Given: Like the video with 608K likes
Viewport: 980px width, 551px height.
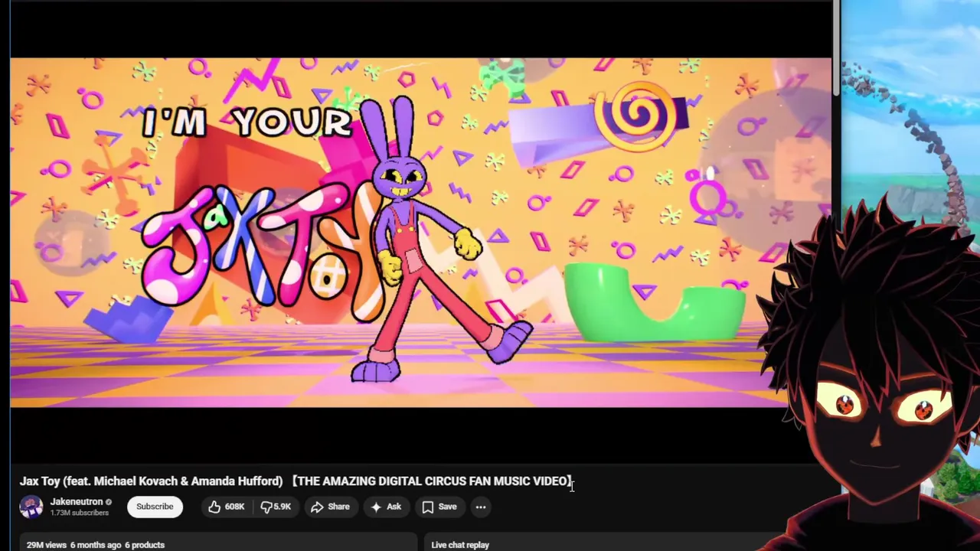Looking at the screenshot, I should (227, 507).
